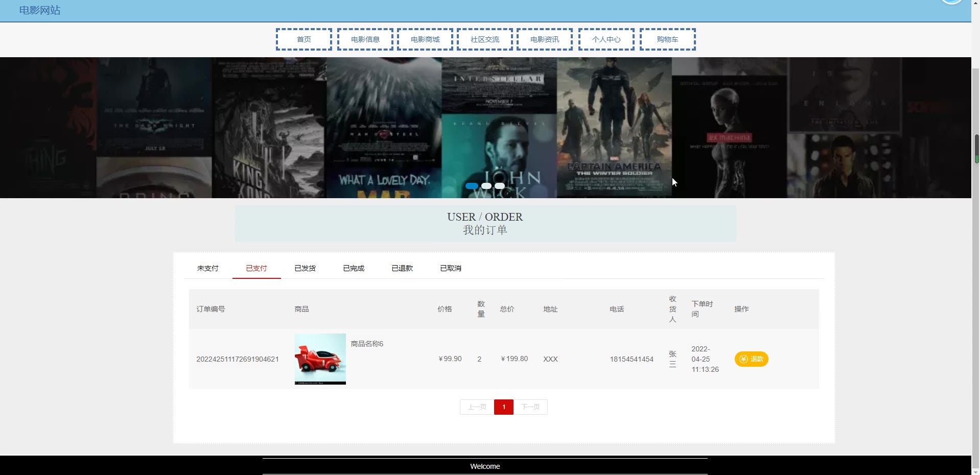Go to 电影信息 page
The height and width of the screenshot is (475, 980).
click(365, 39)
